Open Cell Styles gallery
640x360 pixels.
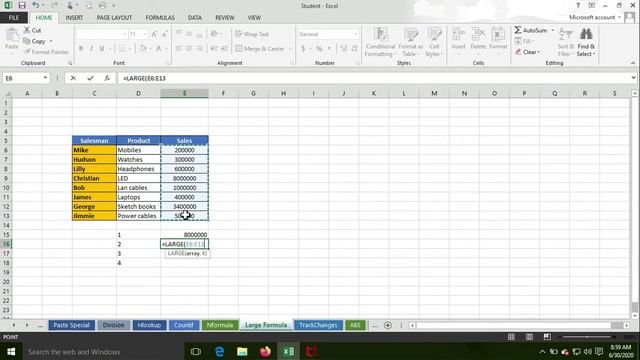pos(434,42)
